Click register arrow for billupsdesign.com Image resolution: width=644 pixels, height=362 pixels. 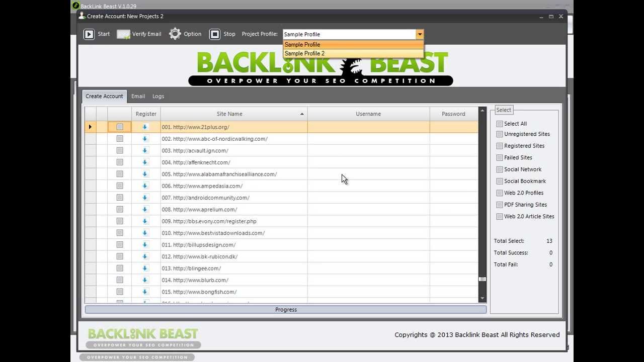pyautogui.click(x=145, y=245)
